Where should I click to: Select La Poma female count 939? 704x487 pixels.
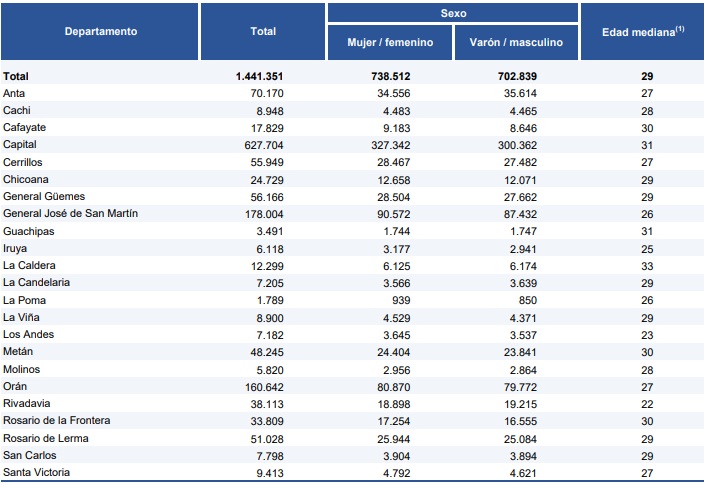pyautogui.click(x=399, y=300)
